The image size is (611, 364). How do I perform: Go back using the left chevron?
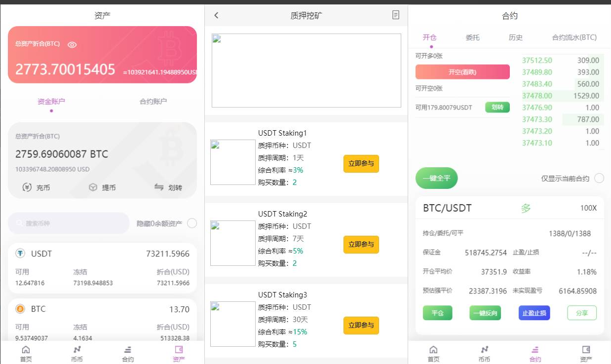click(216, 15)
